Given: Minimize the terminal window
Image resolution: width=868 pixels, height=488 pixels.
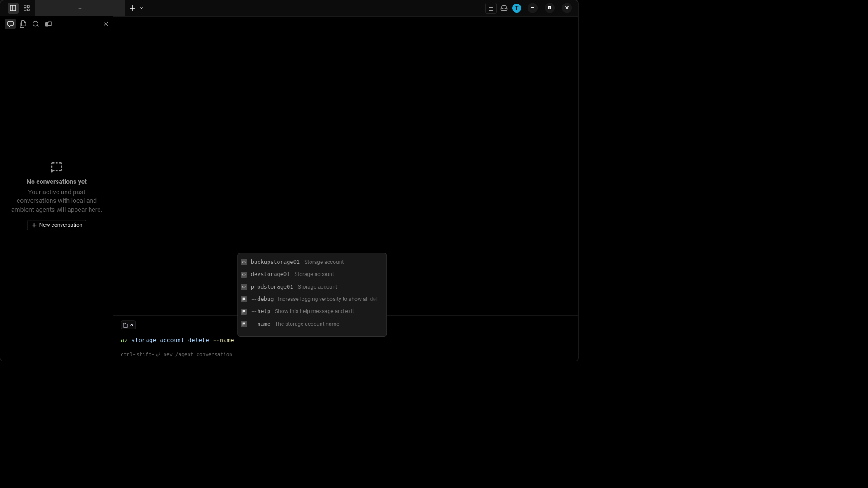Looking at the screenshot, I should [x=533, y=8].
